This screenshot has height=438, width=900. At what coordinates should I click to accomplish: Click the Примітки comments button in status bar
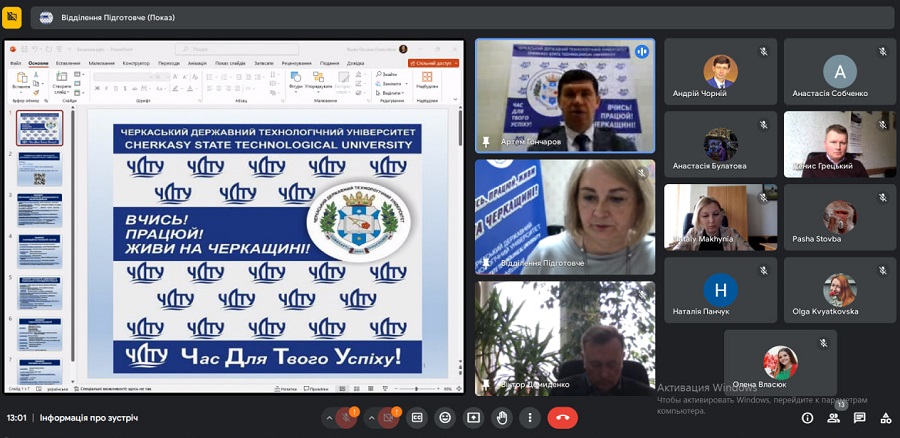pos(315,389)
